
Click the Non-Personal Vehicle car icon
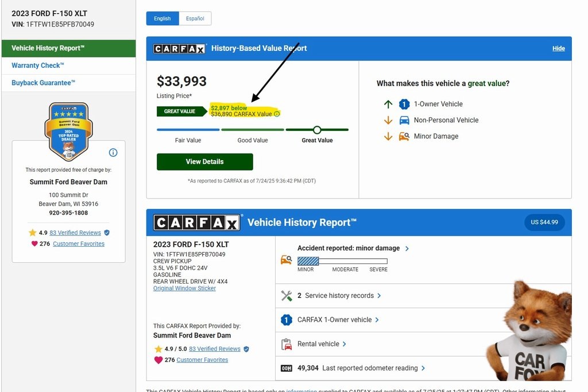pyautogui.click(x=404, y=121)
